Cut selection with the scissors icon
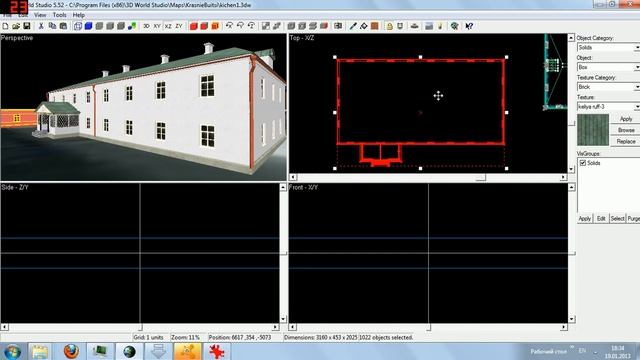This screenshot has height=360, width=640. coord(41,26)
